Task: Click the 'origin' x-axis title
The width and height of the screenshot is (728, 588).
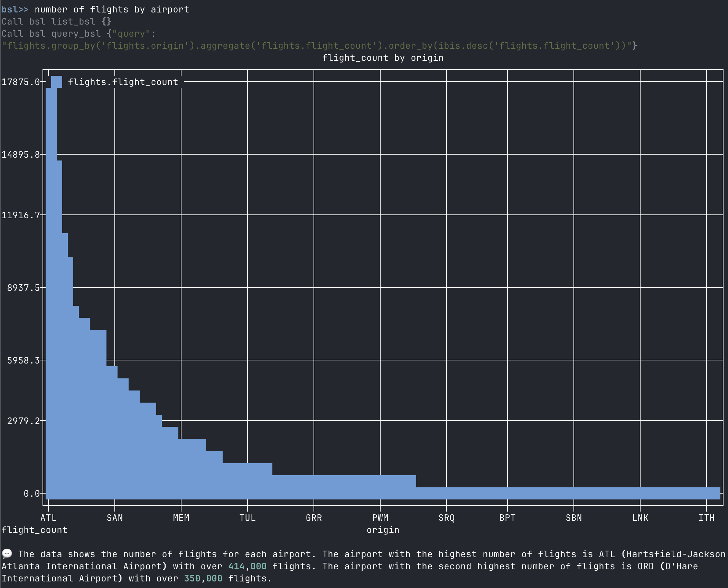Action: click(x=383, y=530)
